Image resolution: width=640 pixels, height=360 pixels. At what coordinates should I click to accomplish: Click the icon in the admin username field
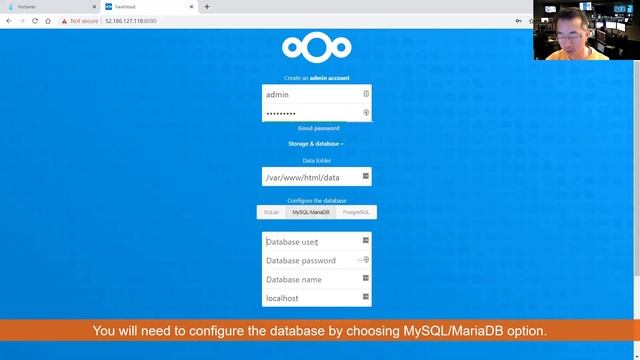click(x=366, y=93)
